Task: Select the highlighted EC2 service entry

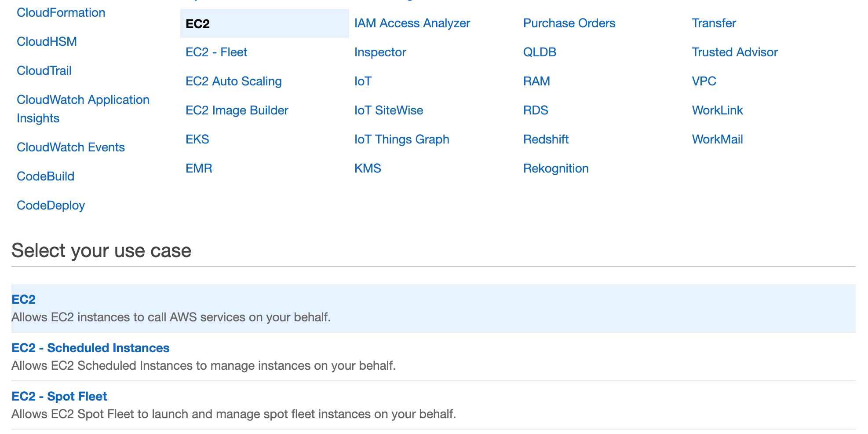Action: click(x=265, y=23)
